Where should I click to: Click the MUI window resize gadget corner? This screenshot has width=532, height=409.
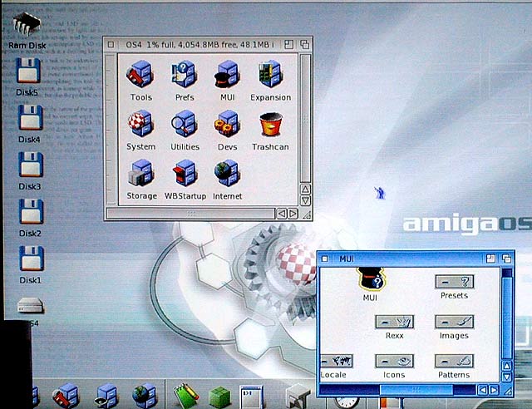[508, 391]
